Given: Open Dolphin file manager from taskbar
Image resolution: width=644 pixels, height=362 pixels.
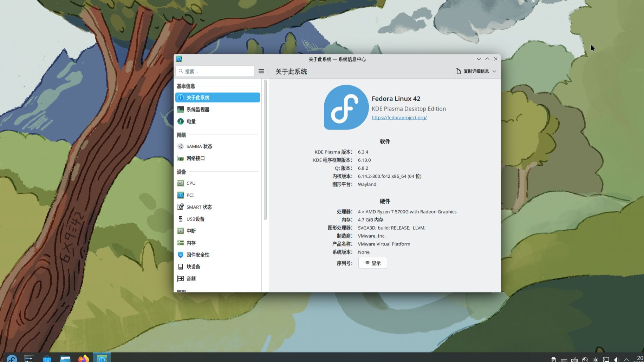Looking at the screenshot, I should click(x=65, y=358).
